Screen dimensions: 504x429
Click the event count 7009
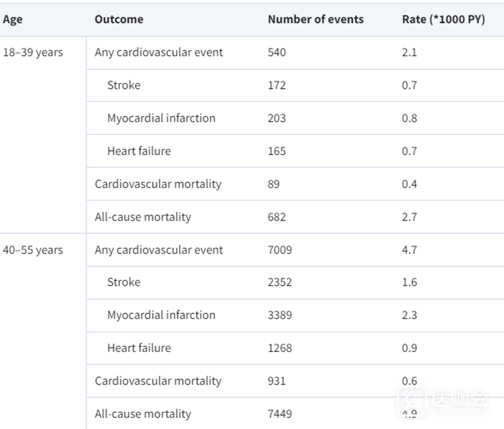click(x=280, y=250)
